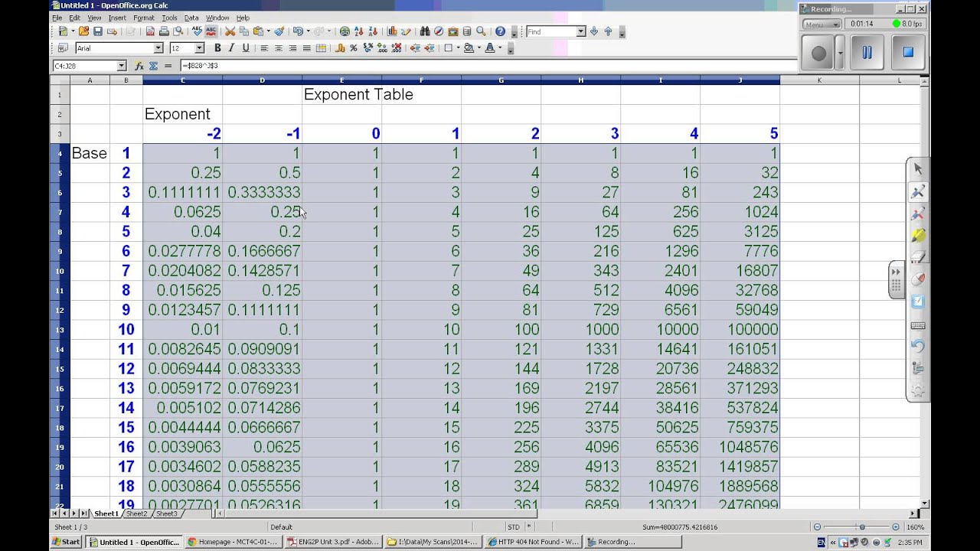Center the cell contents horizontally
Viewport: 980px width, 551px height.
click(x=279, y=48)
